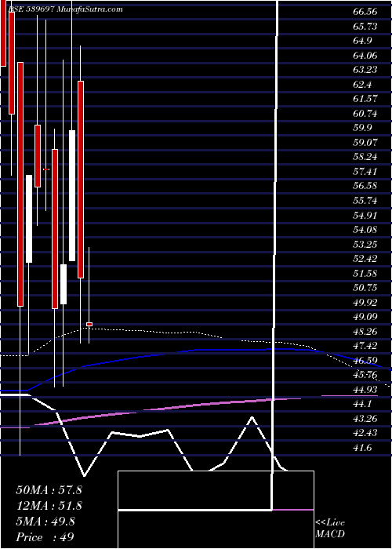Click the 41.6 price axis label
The height and width of the screenshot is (549, 392).
point(362,448)
